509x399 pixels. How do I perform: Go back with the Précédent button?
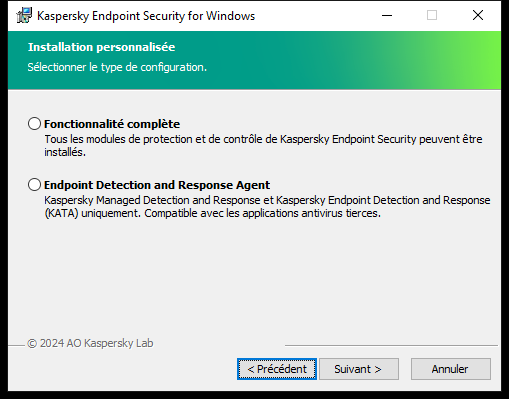tap(277, 369)
